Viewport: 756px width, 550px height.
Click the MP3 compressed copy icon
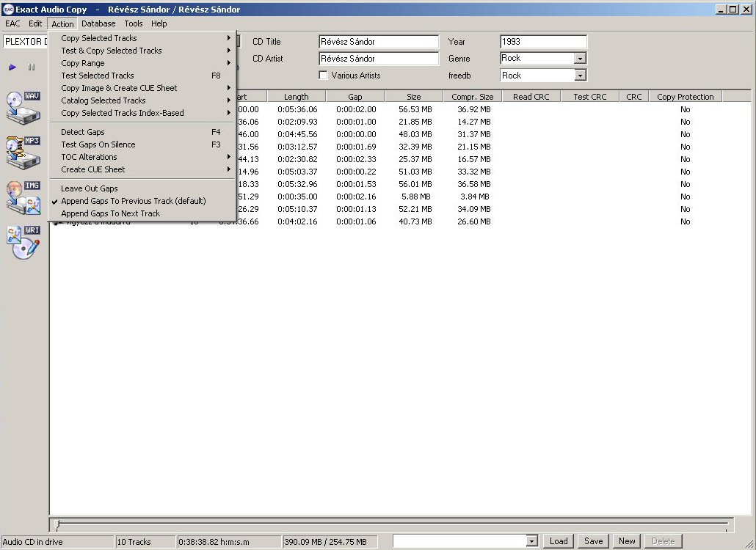click(x=23, y=152)
